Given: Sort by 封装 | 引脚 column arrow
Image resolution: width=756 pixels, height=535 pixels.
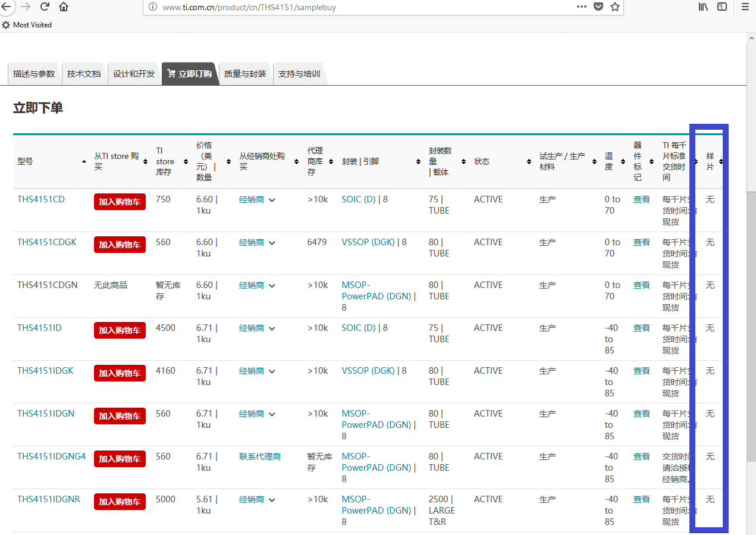Looking at the screenshot, I should 418,162.
